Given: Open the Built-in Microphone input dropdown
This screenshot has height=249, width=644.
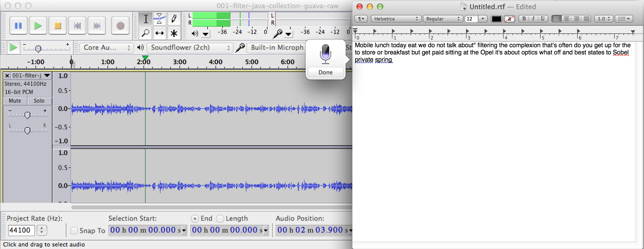Looking at the screenshot, I should click(x=276, y=48).
